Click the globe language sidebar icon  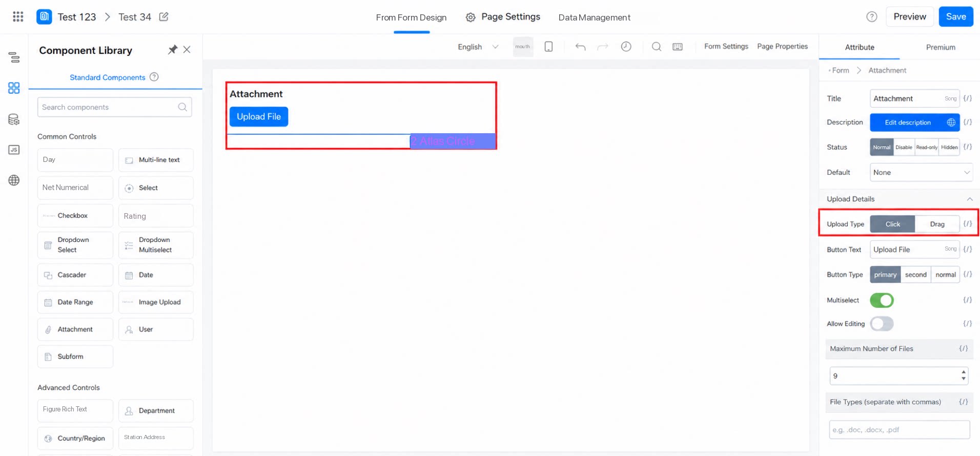[14, 180]
